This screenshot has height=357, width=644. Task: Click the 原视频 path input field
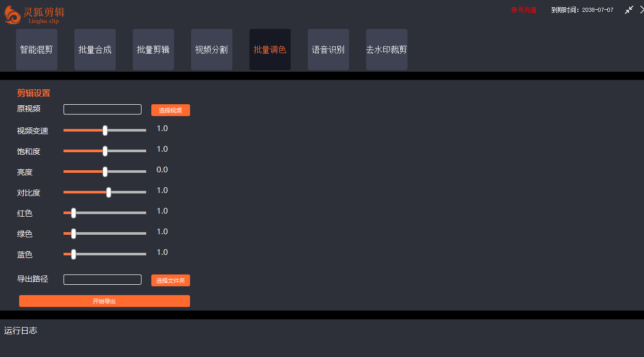pyautogui.click(x=102, y=109)
